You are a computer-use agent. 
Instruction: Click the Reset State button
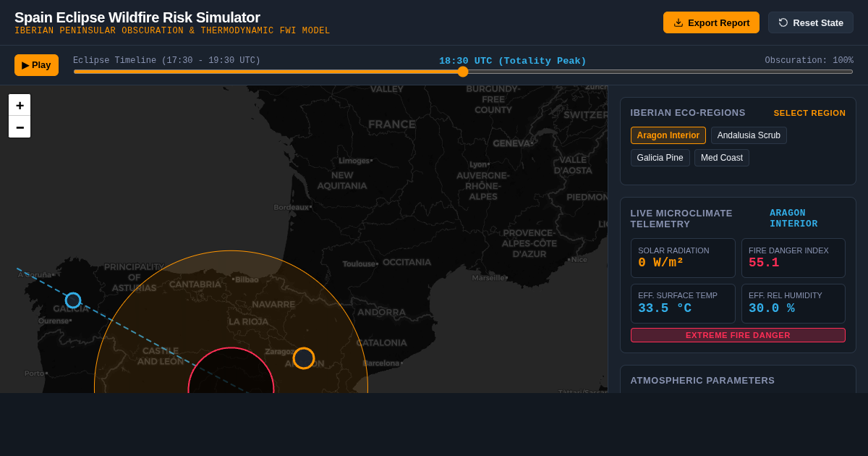pyautogui.click(x=811, y=22)
